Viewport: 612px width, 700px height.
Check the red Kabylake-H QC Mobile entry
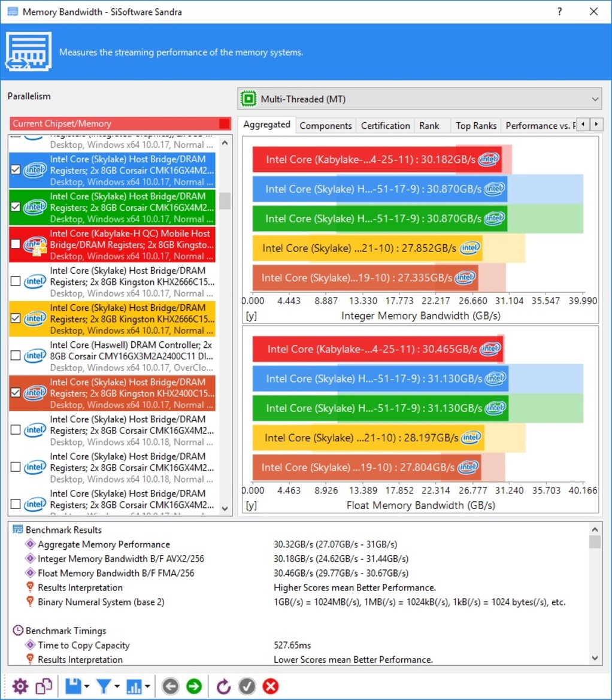[x=16, y=244]
